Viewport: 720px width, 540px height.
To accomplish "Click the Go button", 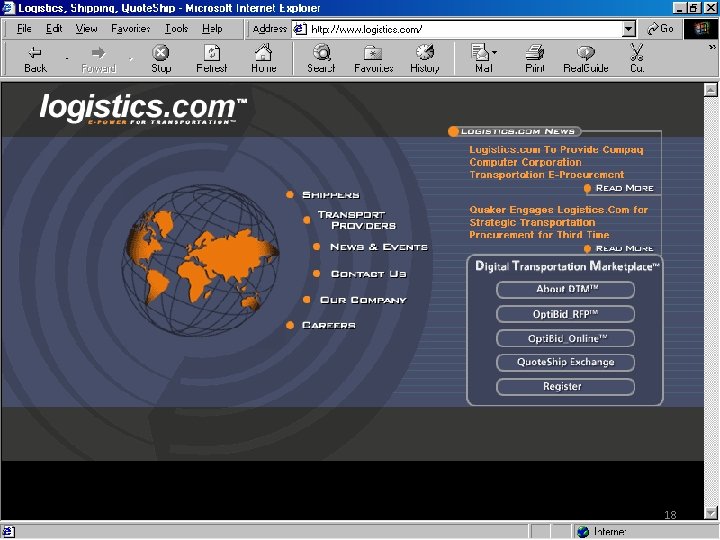I will pyautogui.click(x=660, y=29).
